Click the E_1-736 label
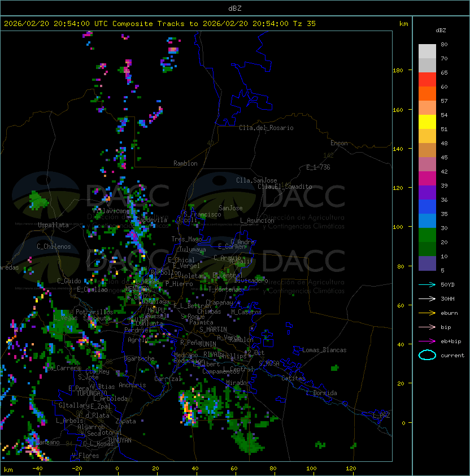Viewport: 470px width, 476px height. 318,167
